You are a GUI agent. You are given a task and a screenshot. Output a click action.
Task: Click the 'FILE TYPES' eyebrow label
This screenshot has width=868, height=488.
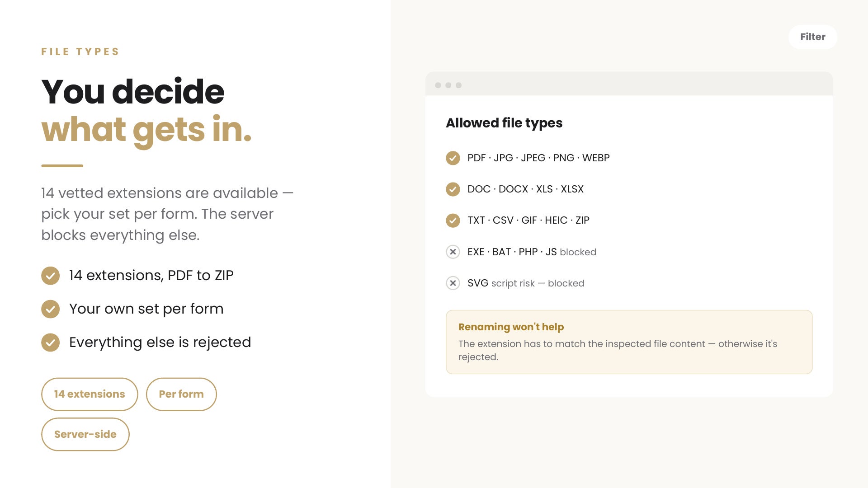pyautogui.click(x=80, y=52)
